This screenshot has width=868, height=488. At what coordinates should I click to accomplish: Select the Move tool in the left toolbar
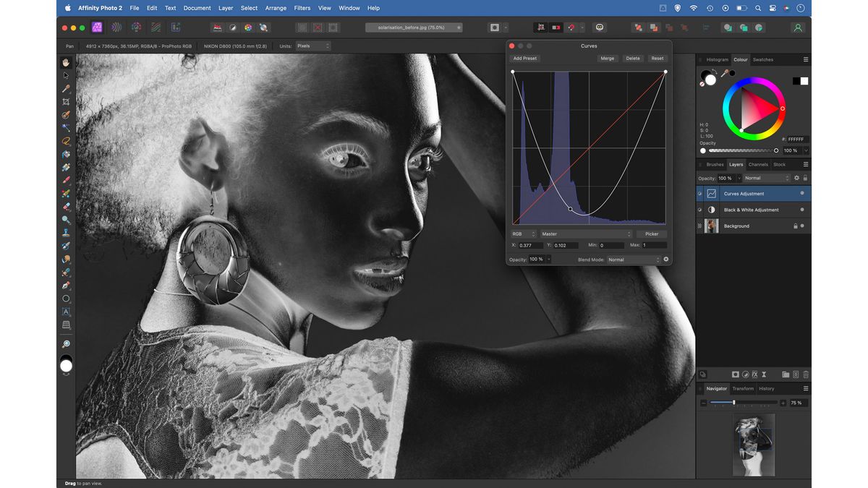[x=67, y=75]
